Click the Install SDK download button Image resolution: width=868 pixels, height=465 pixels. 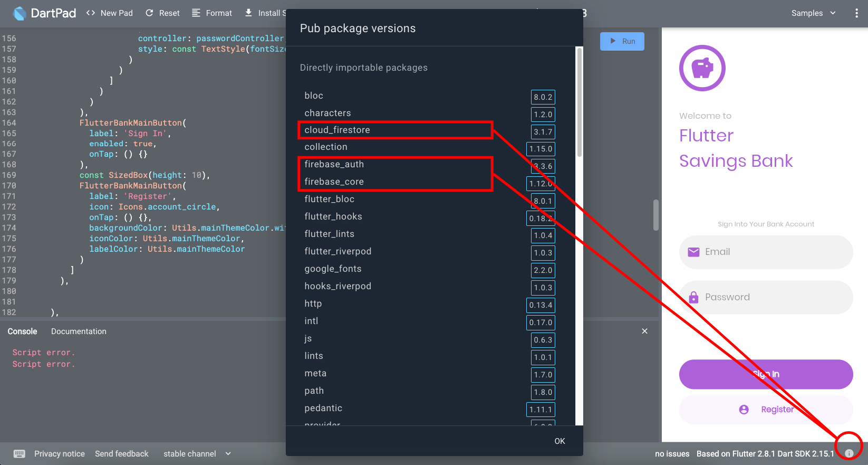265,13
